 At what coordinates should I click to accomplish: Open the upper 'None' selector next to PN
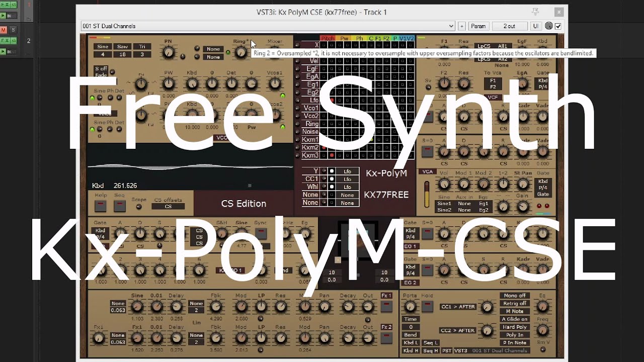tap(213, 49)
